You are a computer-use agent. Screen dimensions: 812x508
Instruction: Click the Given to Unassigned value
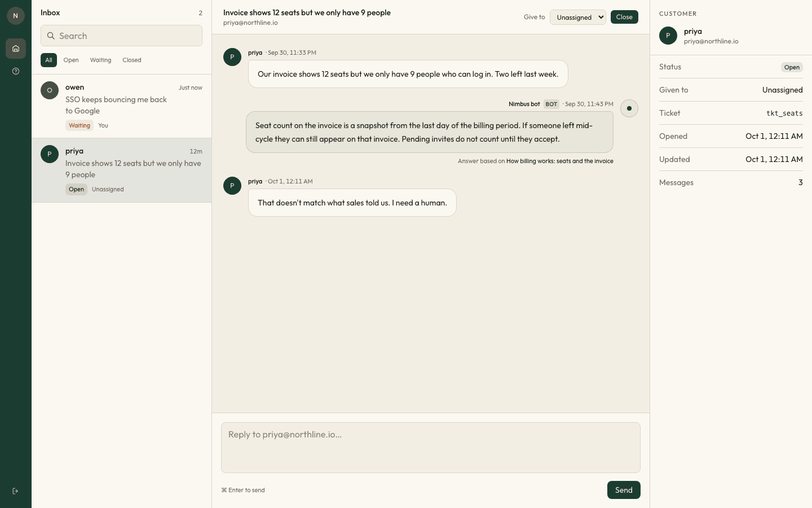point(783,90)
